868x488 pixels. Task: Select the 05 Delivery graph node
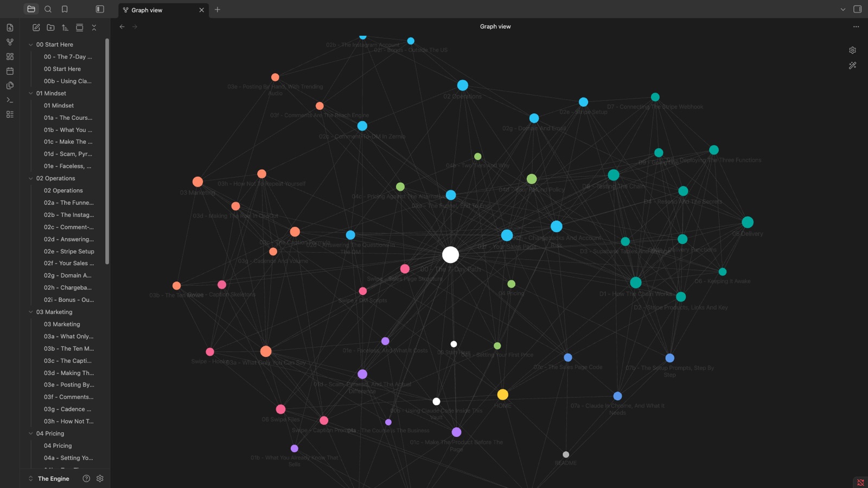click(x=748, y=222)
